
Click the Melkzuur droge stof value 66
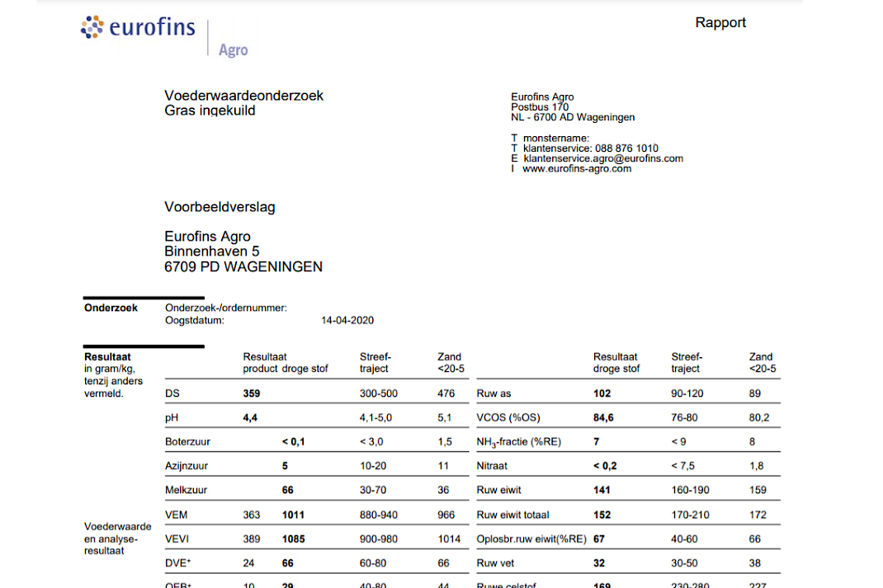(287, 490)
